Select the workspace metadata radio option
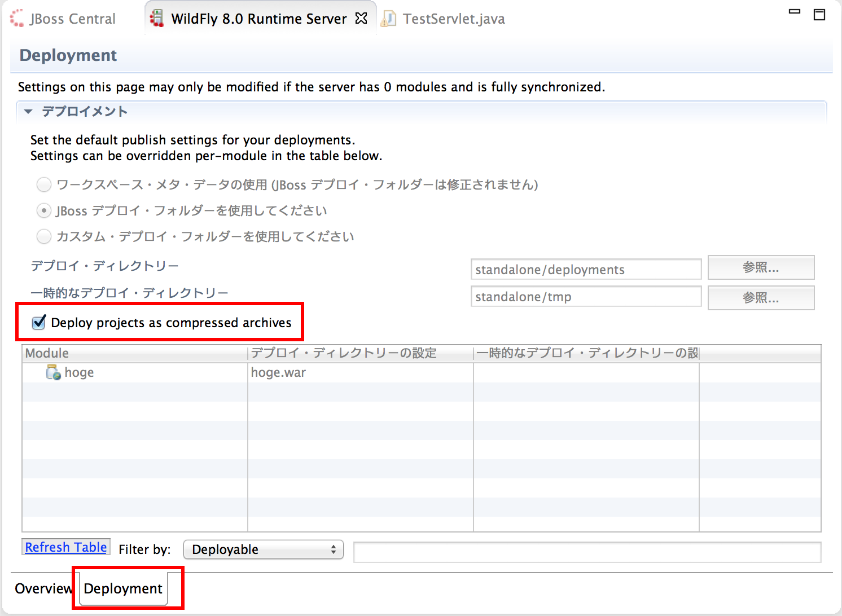Screen dimensions: 842x616 click(x=44, y=184)
